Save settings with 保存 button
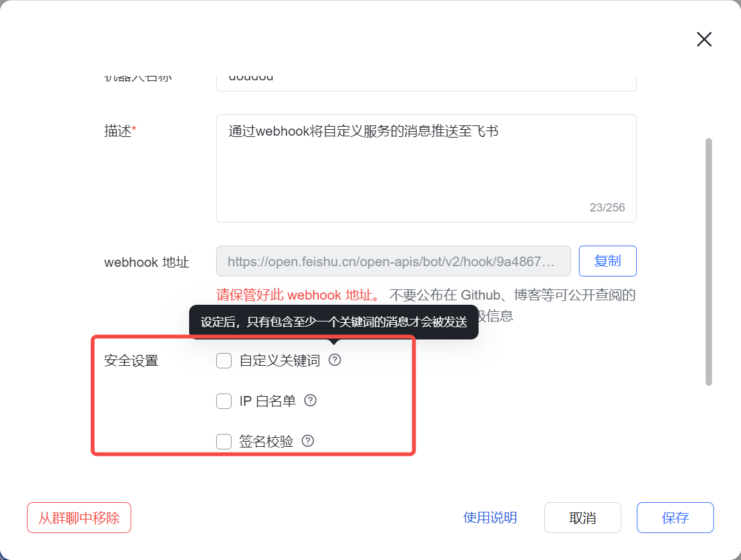741x560 pixels. pos(675,518)
